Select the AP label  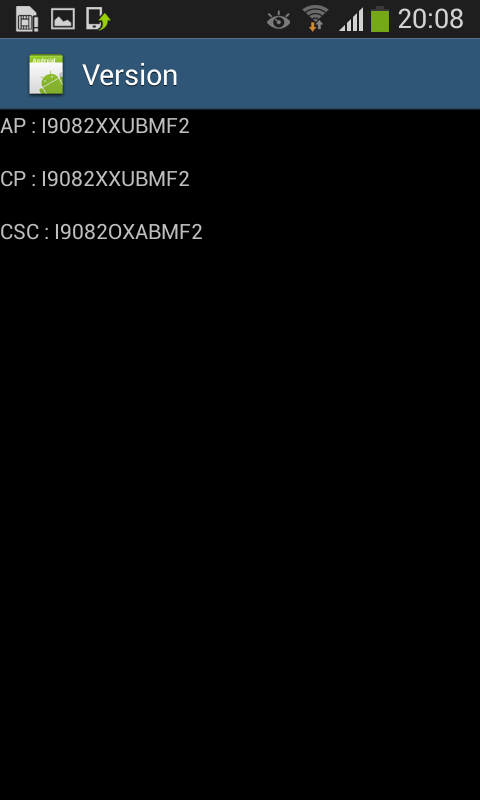13,126
